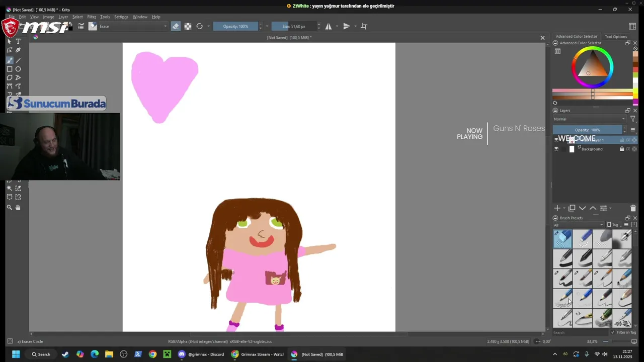Open layer properties menu dropdown arrow
The height and width of the screenshot is (362, 644).
610,208
